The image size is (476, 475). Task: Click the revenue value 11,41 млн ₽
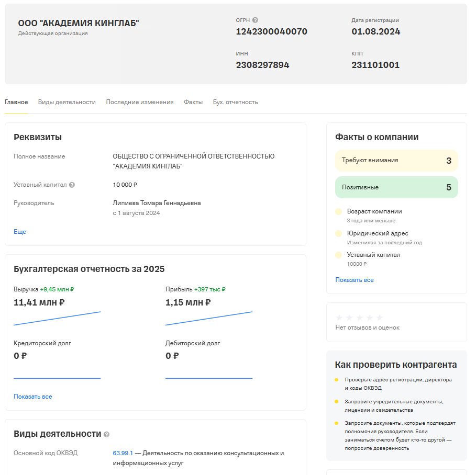tap(39, 302)
